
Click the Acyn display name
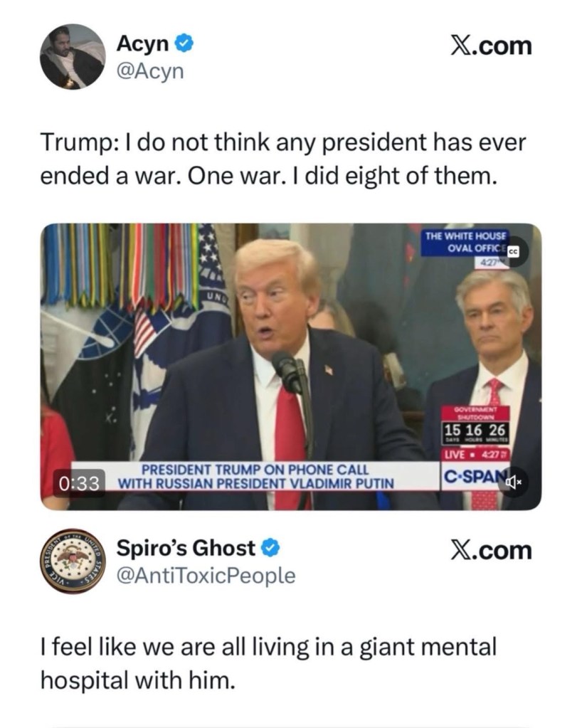pos(142,44)
